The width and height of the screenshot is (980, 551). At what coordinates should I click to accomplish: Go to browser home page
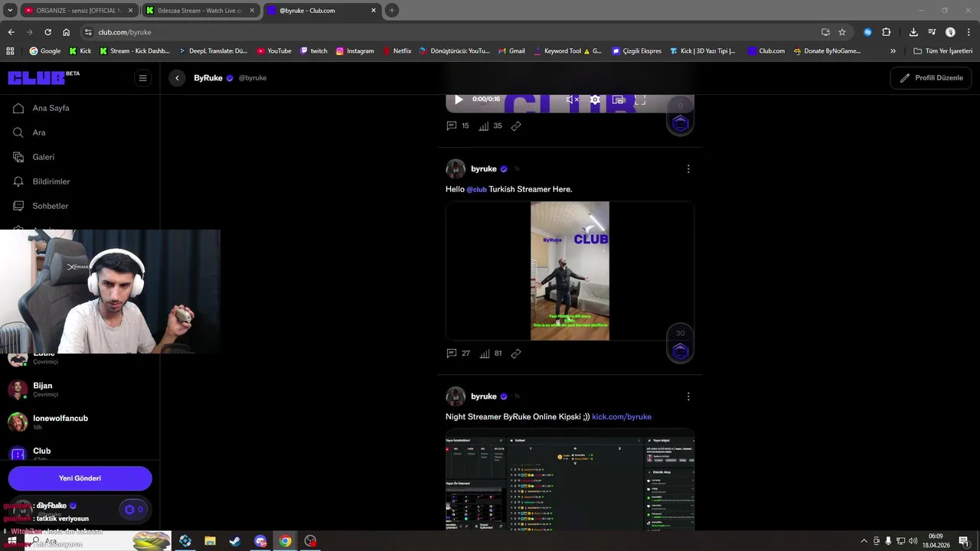[x=67, y=32]
